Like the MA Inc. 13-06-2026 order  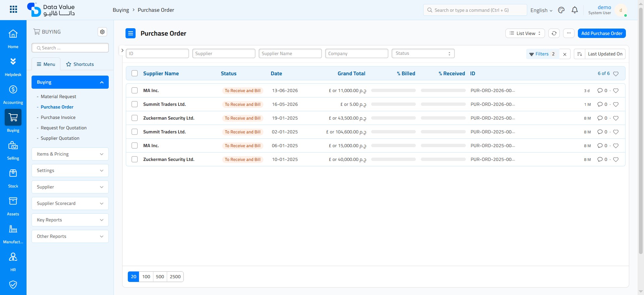point(616,91)
